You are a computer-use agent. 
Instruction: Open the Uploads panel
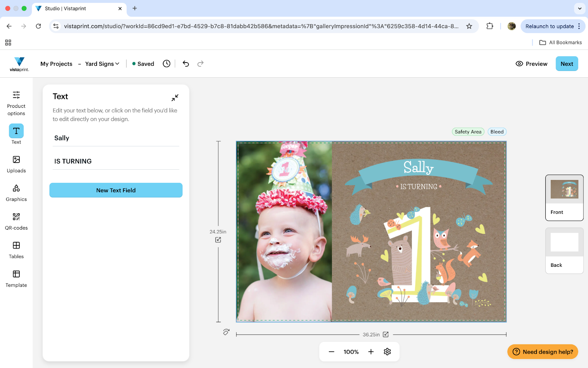coord(16,164)
